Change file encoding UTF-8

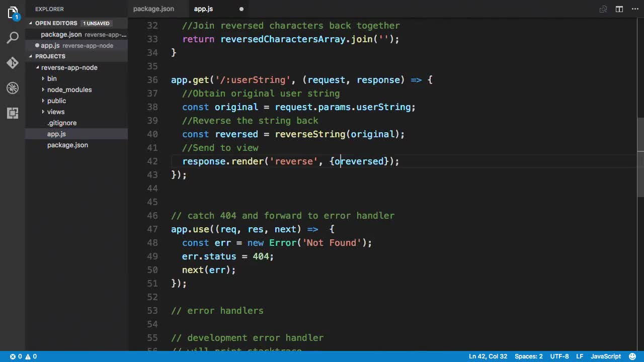pyautogui.click(x=559, y=356)
